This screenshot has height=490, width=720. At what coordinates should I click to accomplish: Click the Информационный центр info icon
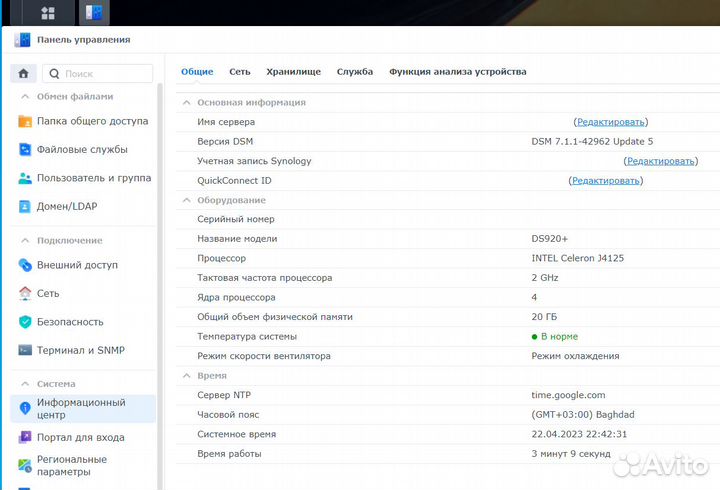tap(25, 408)
